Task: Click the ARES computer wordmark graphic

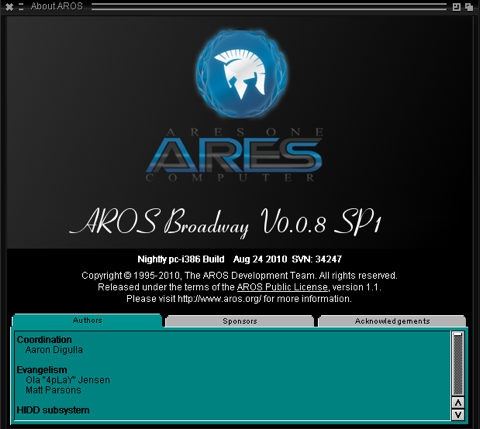Action: coord(234,155)
